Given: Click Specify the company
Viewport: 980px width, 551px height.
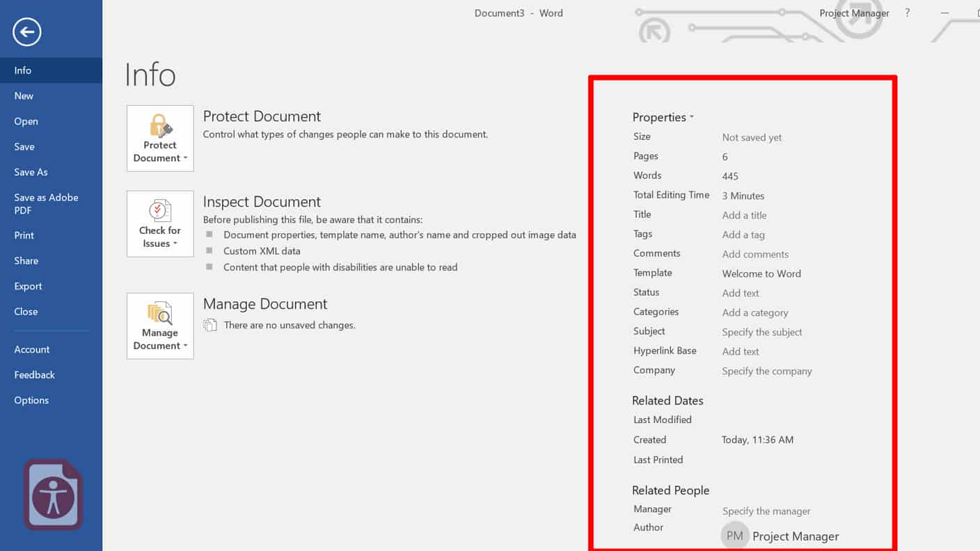Looking at the screenshot, I should click(766, 371).
